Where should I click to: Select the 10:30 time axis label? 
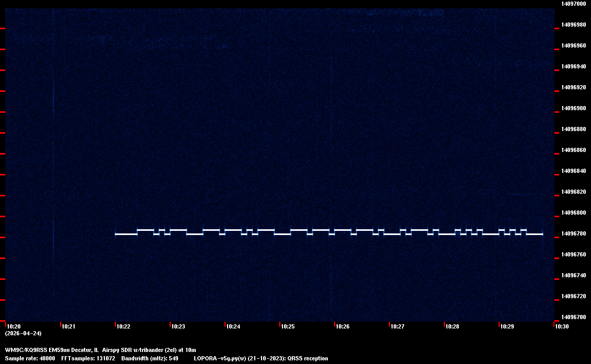coord(562,327)
